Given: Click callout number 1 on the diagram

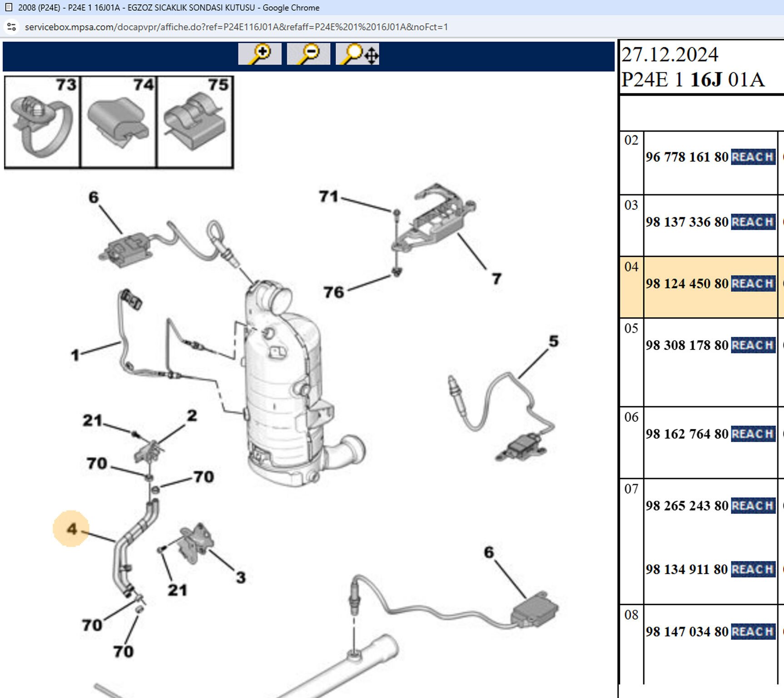Looking at the screenshot, I should [x=75, y=354].
